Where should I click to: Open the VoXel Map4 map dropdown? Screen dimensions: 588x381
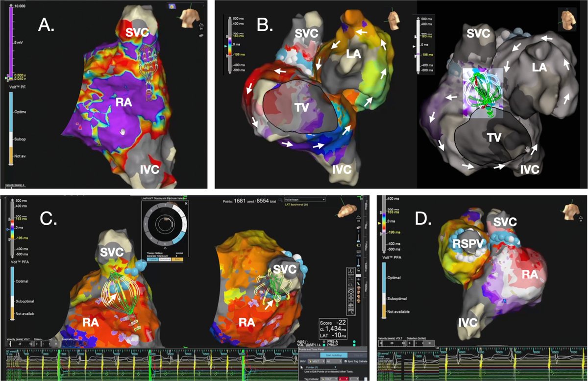(x=305, y=200)
